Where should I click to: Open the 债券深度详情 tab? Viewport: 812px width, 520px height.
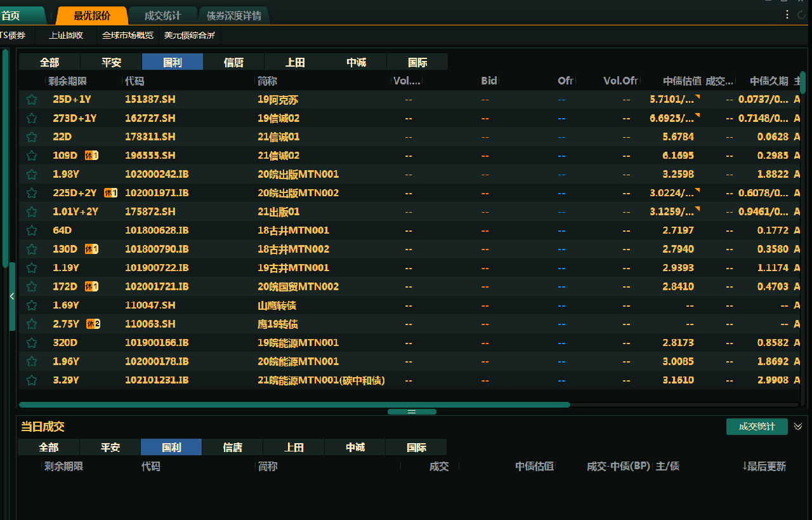(233, 16)
